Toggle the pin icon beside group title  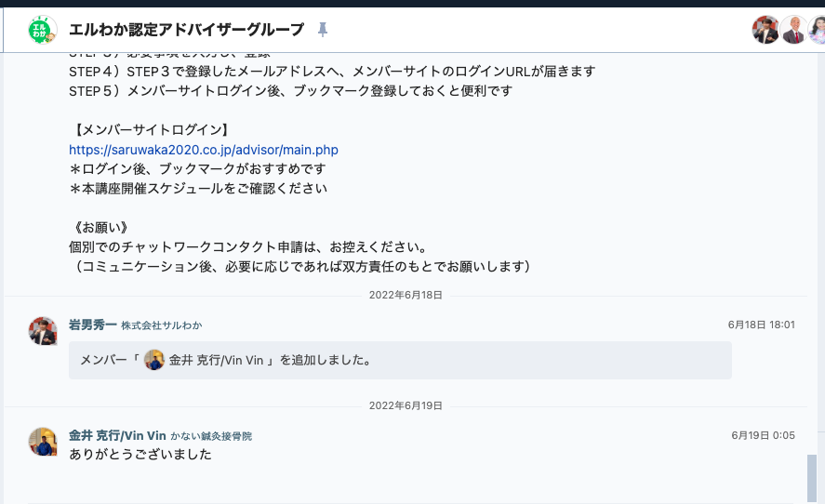click(x=323, y=30)
